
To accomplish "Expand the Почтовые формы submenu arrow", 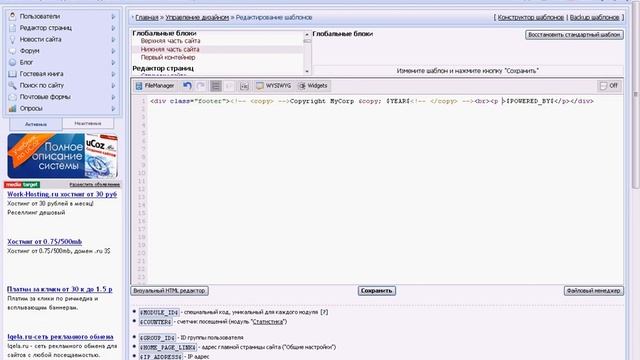I will point(113,97).
